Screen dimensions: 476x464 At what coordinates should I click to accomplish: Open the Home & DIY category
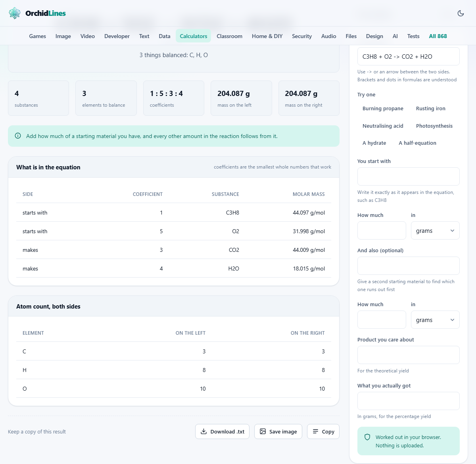[267, 36]
